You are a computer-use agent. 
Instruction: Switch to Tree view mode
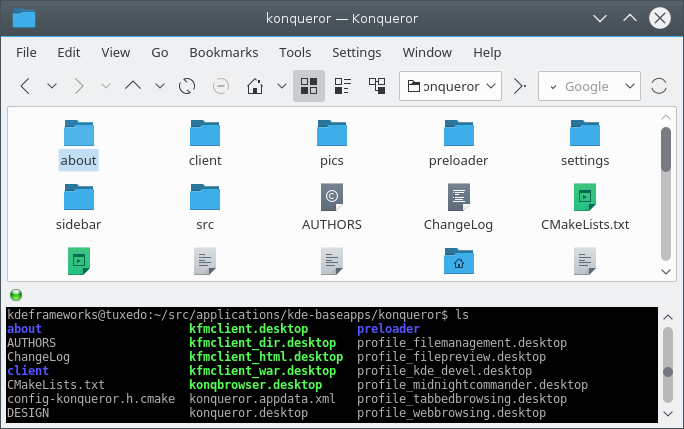(x=374, y=87)
